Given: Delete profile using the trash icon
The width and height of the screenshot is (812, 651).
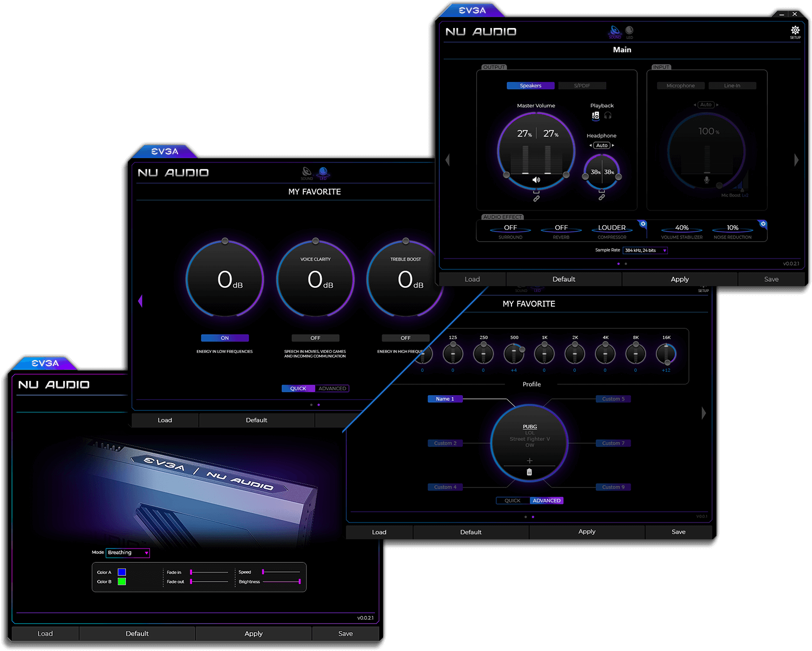Looking at the screenshot, I should 529,472.
